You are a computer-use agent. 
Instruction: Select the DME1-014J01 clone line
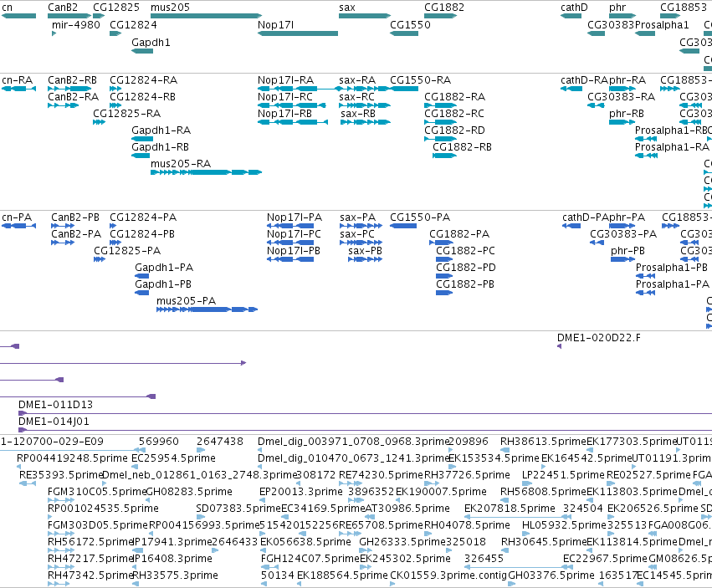pyautogui.click(x=365, y=430)
